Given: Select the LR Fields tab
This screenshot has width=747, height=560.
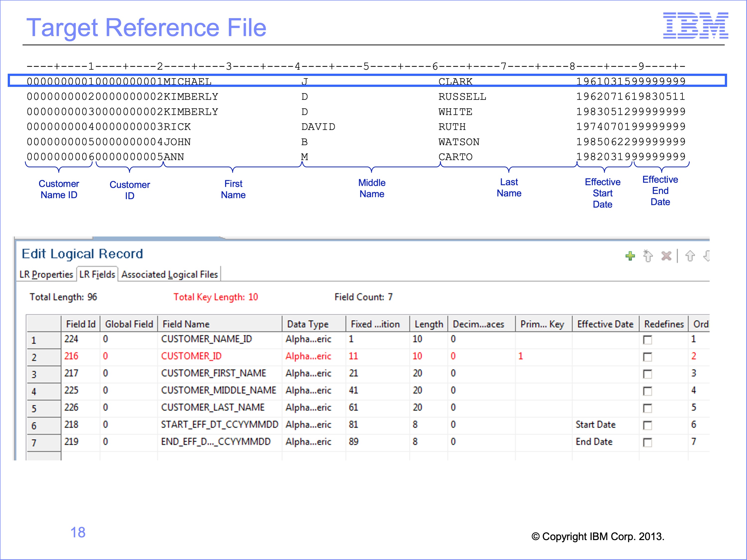Looking at the screenshot, I should (x=97, y=274).
